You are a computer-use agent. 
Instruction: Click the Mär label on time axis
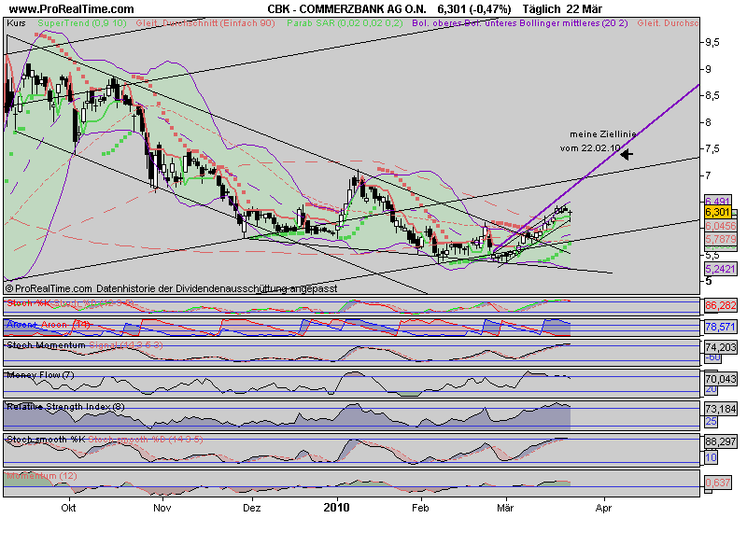click(x=505, y=508)
